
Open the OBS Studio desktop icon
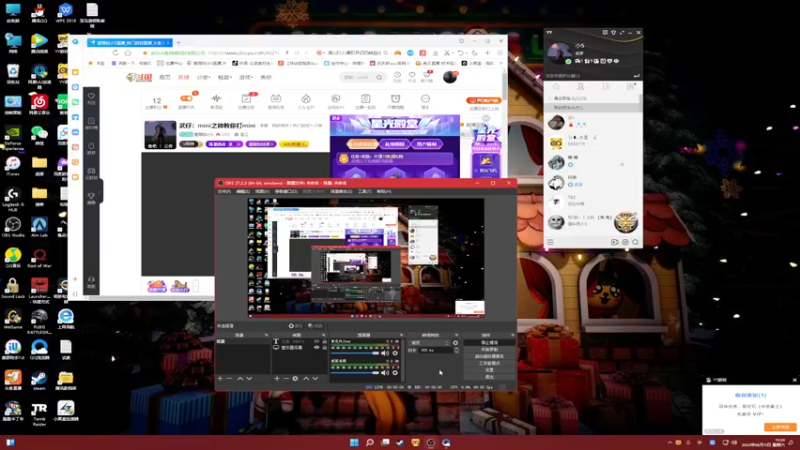coord(13,227)
